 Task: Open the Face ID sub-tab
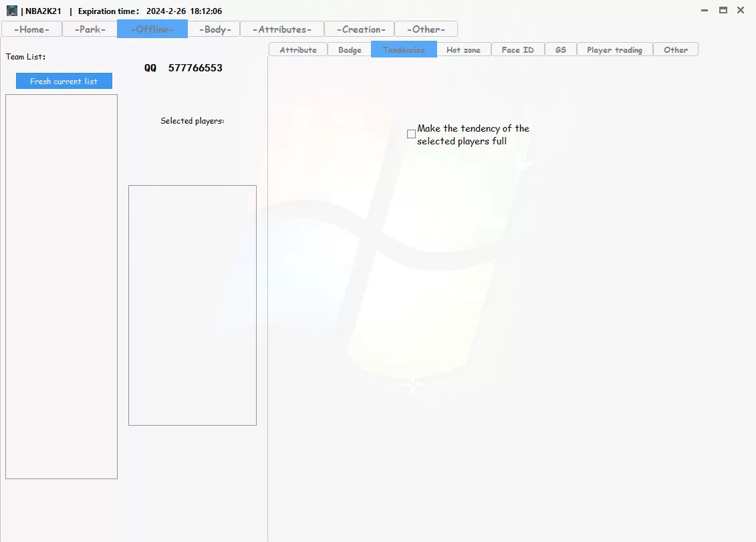(x=518, y=49)
